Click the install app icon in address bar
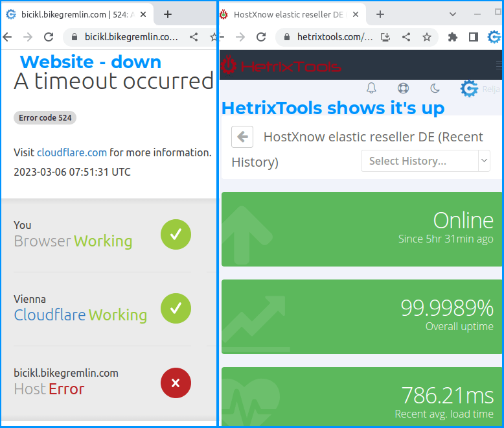This screenshot has height=428, width=504. [385, 38]
